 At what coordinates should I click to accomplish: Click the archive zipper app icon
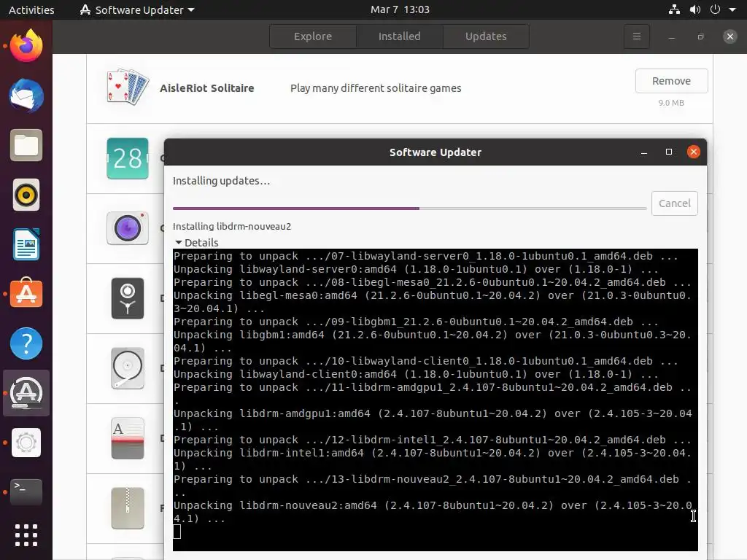tap(128, 508)
